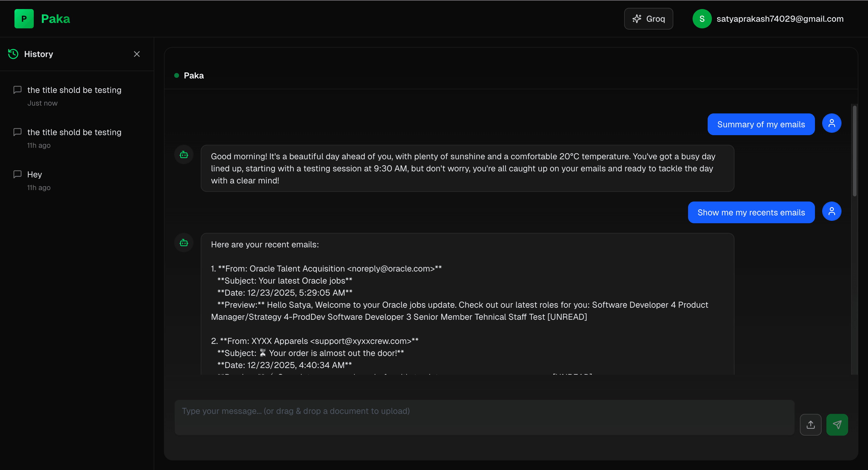Send a message with the paper plane icon
Image resolution: width=868 pixels, height=470 pixels.
tap(837, 424)
